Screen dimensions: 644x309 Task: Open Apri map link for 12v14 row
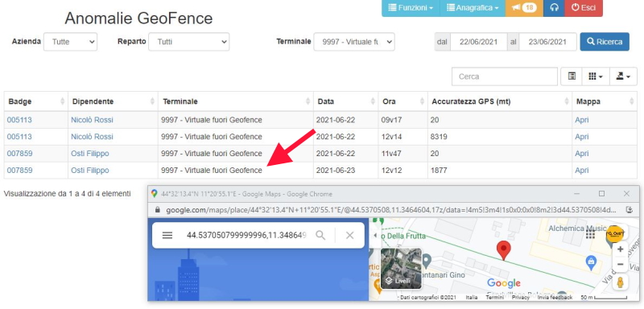[x=581, y=136]
